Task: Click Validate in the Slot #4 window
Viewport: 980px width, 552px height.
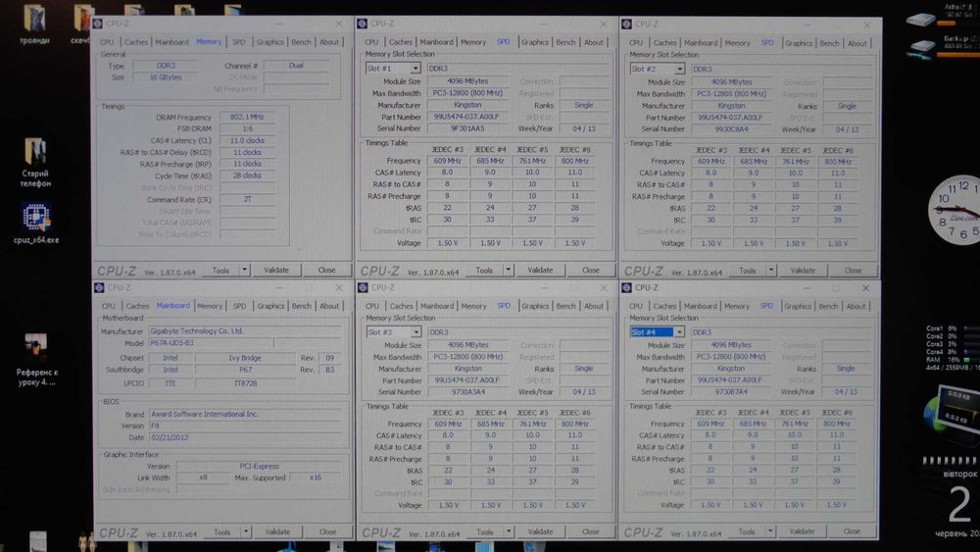Action: (x=802, y=531)
